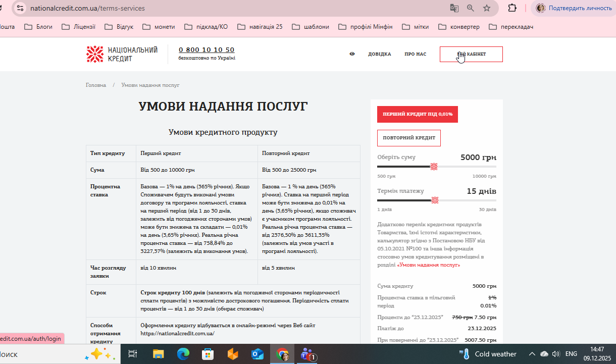Launch File Explorer from the taskbar
616x364 pixels.
(159, 354)
